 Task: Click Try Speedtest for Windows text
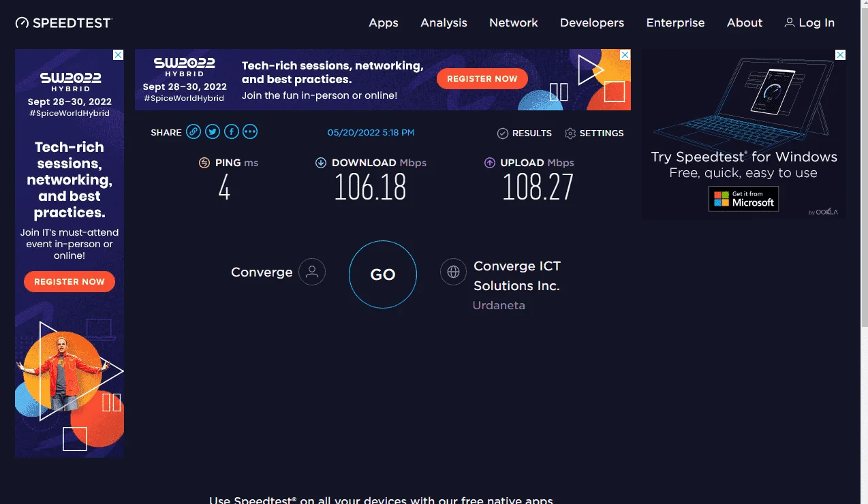click(x=744, y=157)
